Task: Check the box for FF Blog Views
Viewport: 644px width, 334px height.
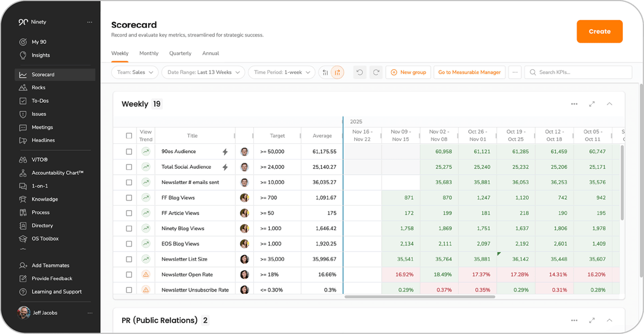Action: click(129, 198)
